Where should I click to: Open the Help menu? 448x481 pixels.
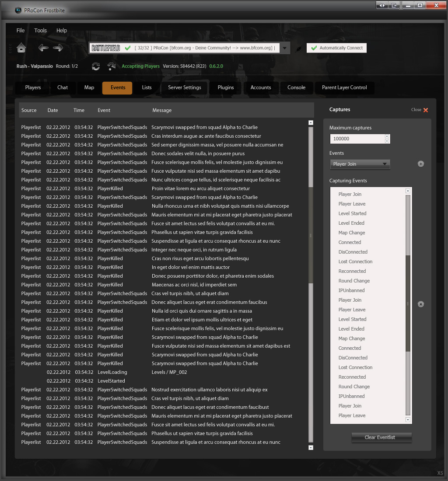(62, 30)
